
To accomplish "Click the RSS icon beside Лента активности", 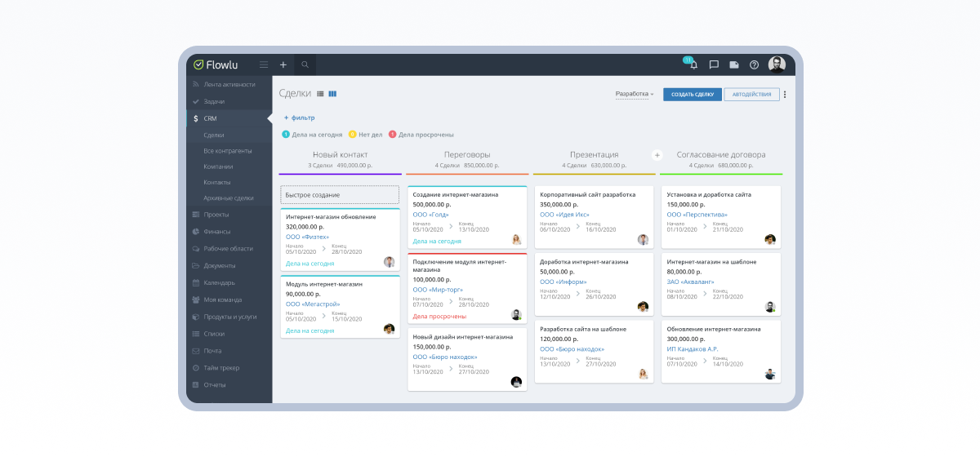I will pos(195,84).
